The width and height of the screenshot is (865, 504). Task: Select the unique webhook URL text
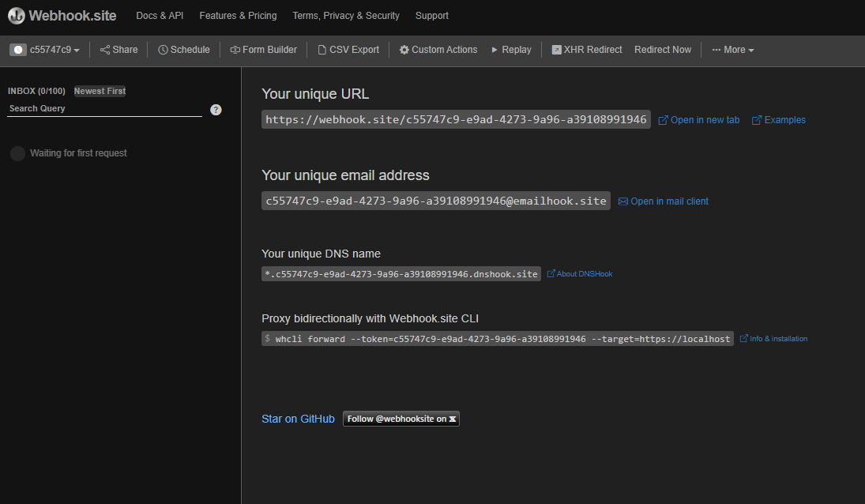click(x=456, y=119)
